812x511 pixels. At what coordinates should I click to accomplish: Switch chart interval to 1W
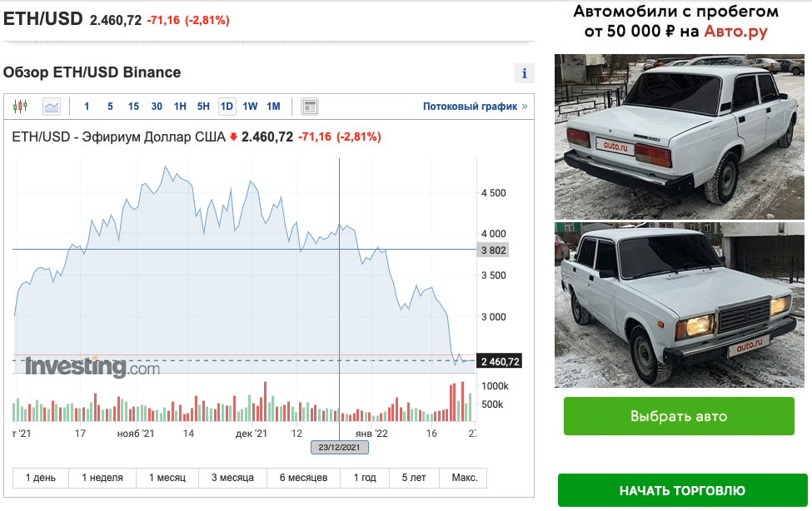250,107
